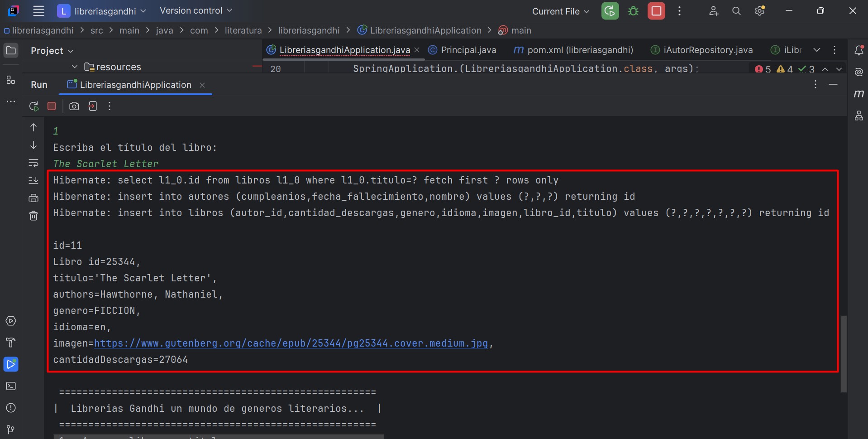Viewport: 868px width, 439px height.
Task: Open the gutenberg.org cover image link
Action: pos(291,343)
